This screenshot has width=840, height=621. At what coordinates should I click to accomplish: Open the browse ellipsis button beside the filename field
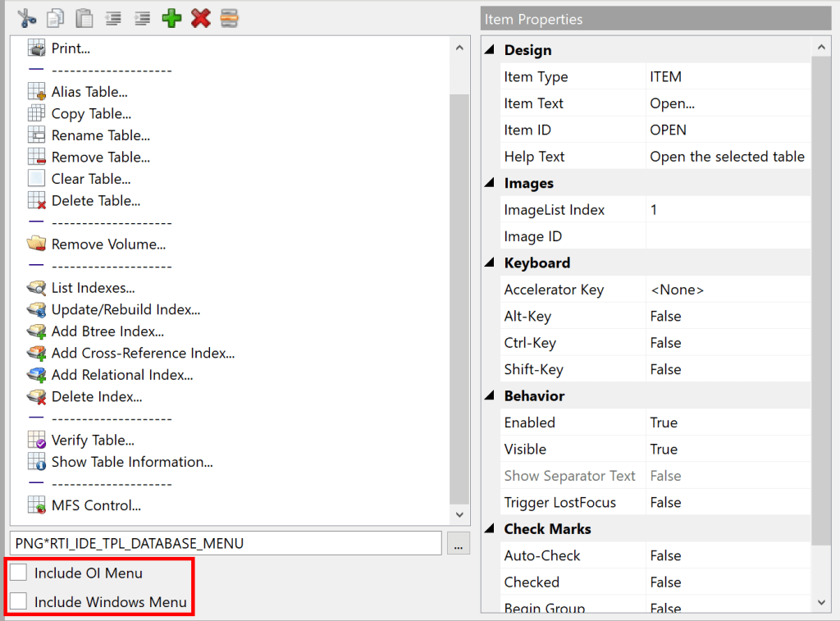point(458,543)
